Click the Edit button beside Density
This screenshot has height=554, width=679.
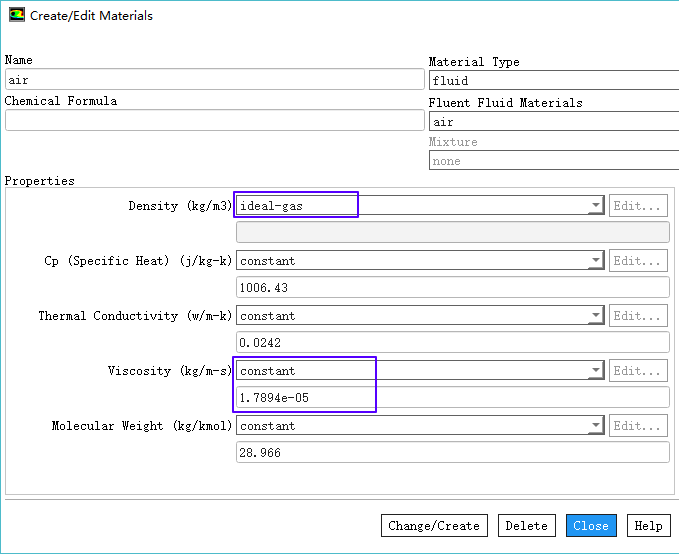pyautogui.click(x=638, y=206)
